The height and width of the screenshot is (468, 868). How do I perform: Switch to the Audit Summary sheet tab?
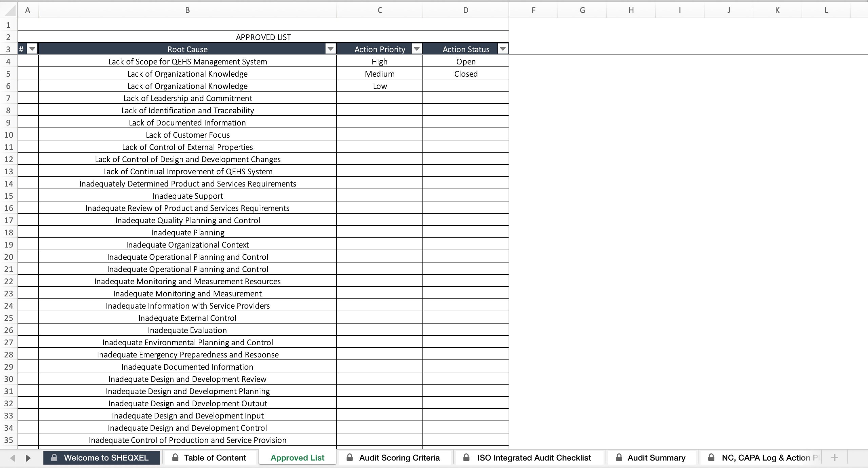pos(657,457)
